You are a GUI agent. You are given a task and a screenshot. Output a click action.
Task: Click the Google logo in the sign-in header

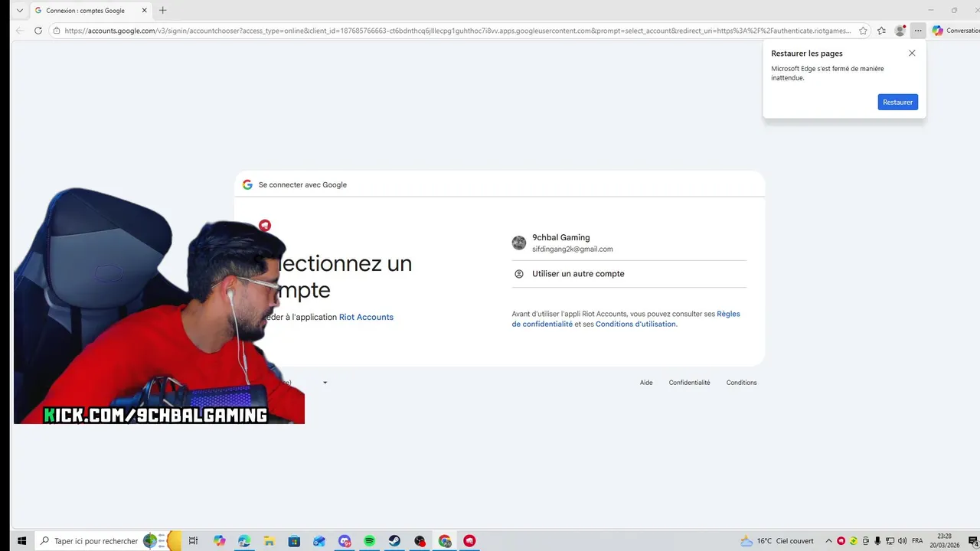[247, 184]
